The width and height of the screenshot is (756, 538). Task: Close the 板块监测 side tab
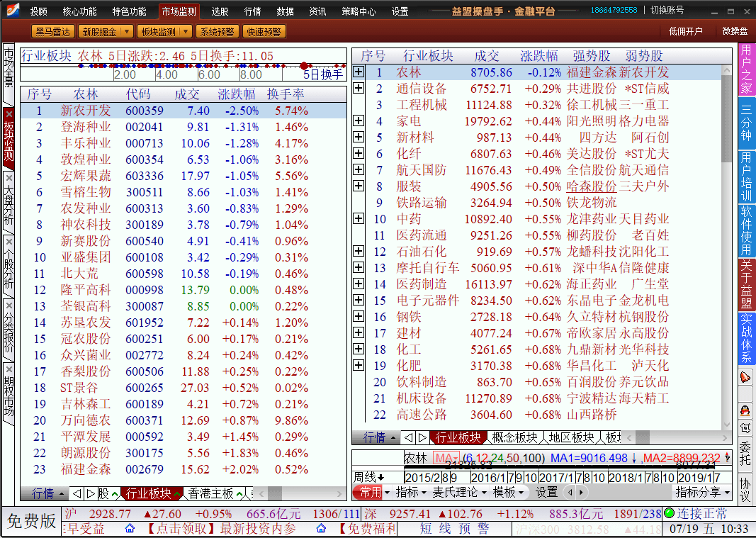[9, 114]
